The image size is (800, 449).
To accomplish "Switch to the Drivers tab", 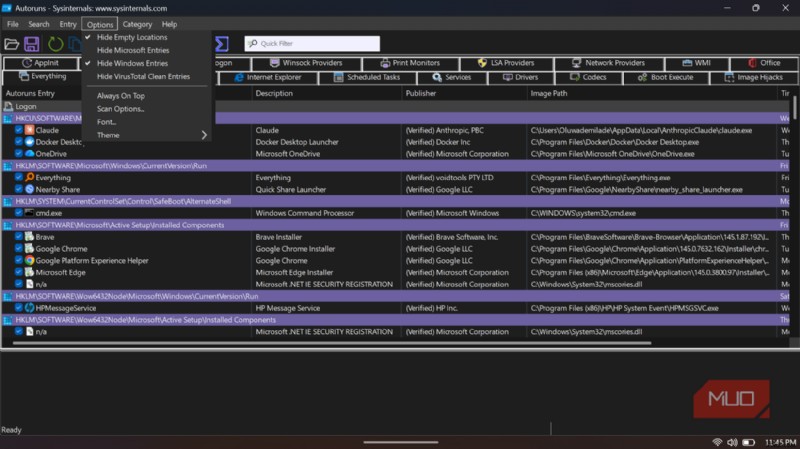I will coord(520,78).
